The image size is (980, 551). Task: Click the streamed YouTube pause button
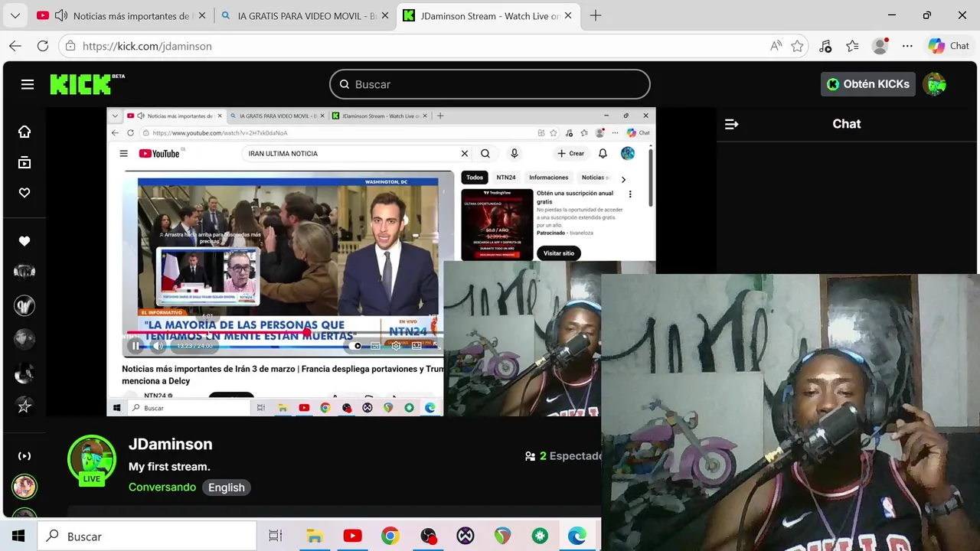136,346
